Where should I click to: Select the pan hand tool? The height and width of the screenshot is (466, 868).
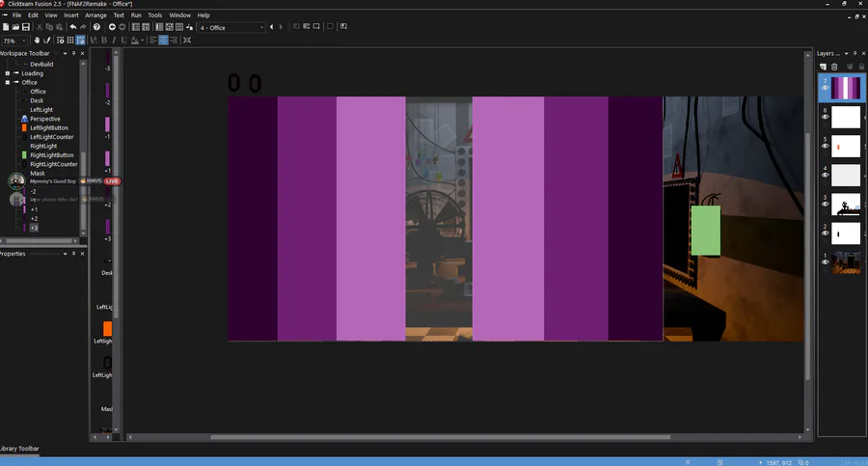pos(37,40)
